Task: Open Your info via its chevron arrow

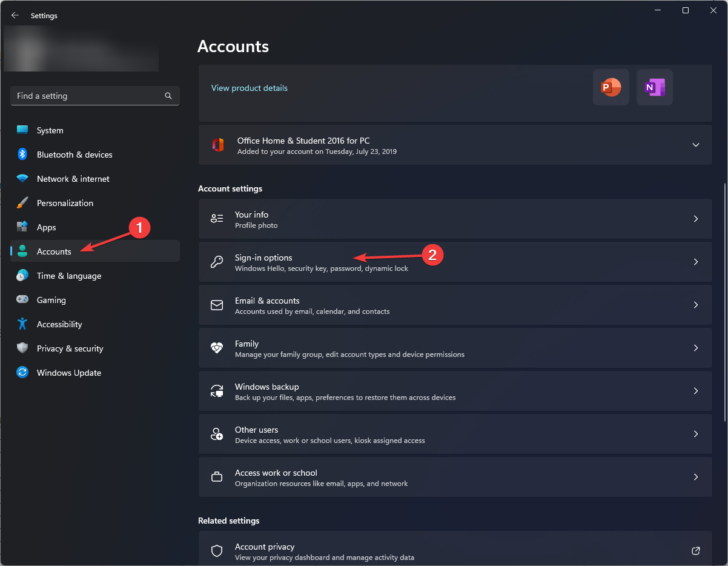Action: point(696,219)
